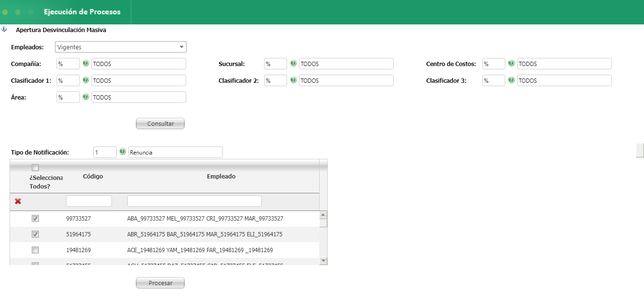Click the table vertical scrollbar thumb
This screenshot has width=644, height=300.
tap(323, 223)
